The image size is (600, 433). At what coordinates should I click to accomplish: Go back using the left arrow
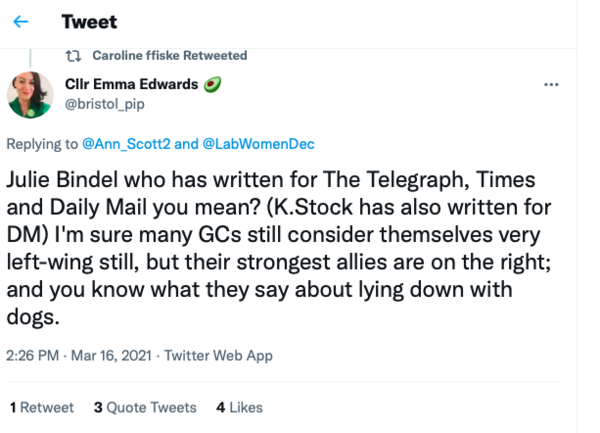point(21,22)
